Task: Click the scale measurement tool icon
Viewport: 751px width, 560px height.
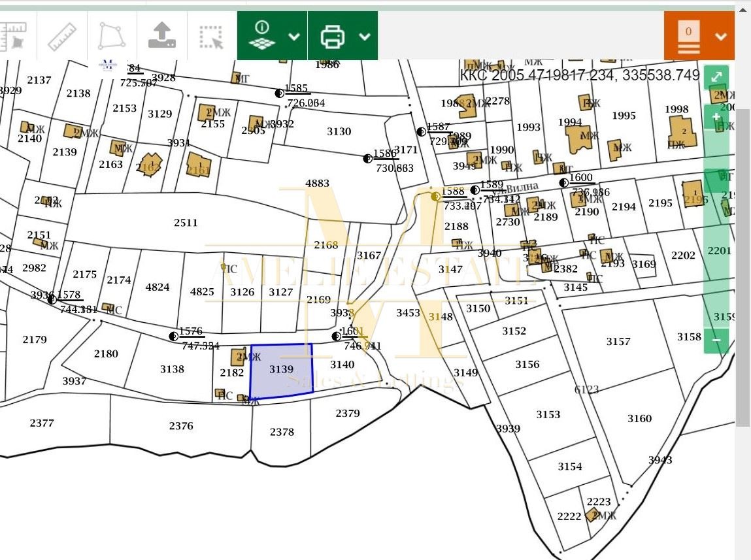Action: click(x=13, y=36)
